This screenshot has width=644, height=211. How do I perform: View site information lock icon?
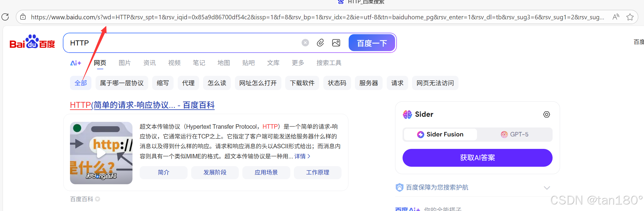pyautogui.click(x=23, y=17)
